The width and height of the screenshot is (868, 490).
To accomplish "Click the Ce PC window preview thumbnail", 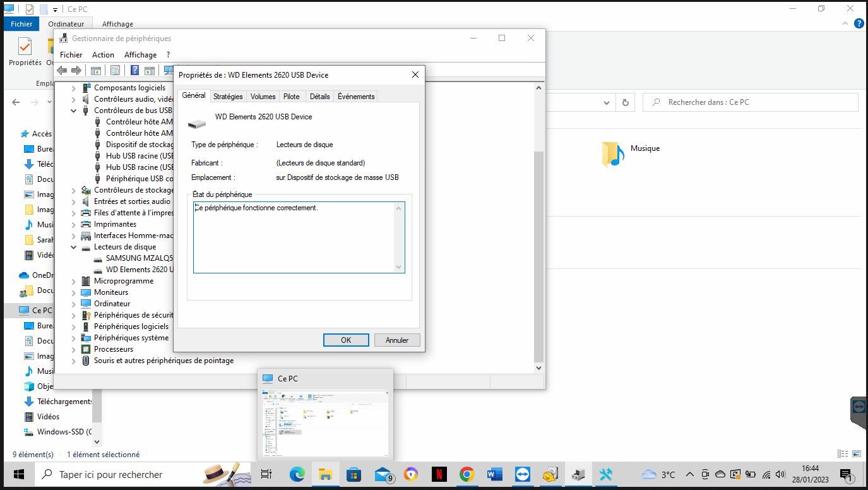I will (x=325, y=423).
